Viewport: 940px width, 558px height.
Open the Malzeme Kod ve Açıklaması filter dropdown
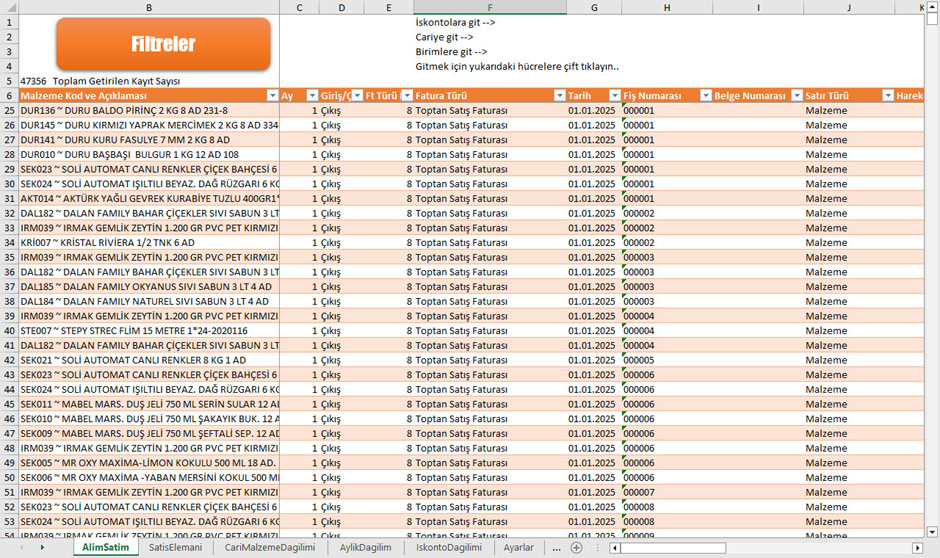(x=272, y=95)
